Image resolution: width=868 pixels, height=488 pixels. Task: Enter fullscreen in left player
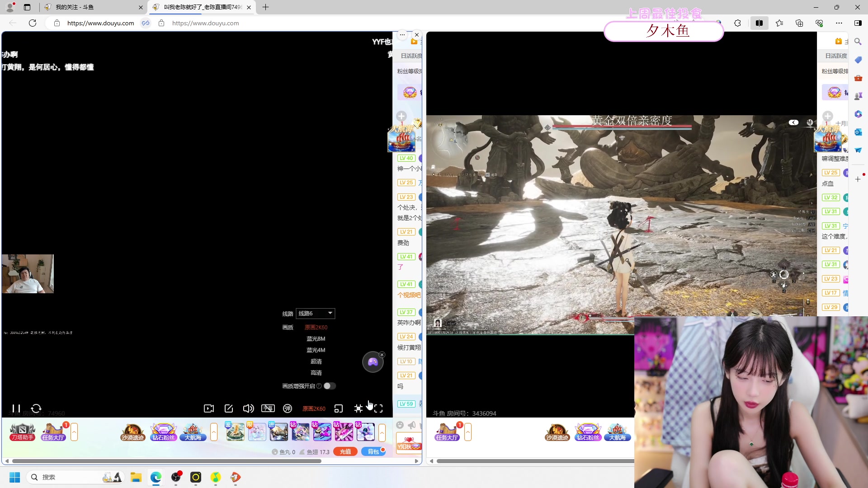(x=378, y=408)
